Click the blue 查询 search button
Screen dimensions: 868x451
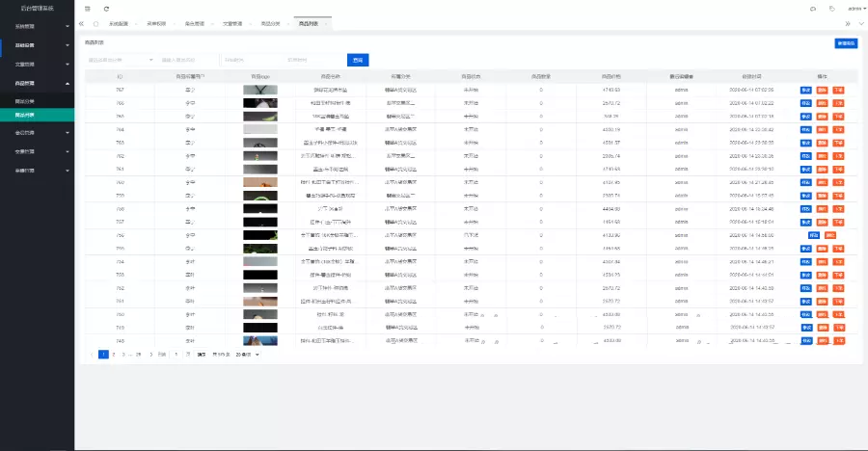click(358, 60)
